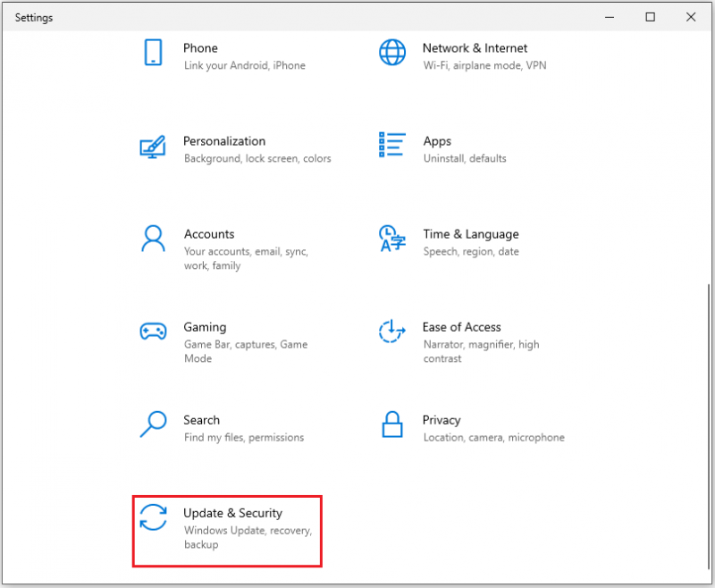The image size is (715, 588).
Task: Click the Network & Internet globe icon
Action: point(392,53)
